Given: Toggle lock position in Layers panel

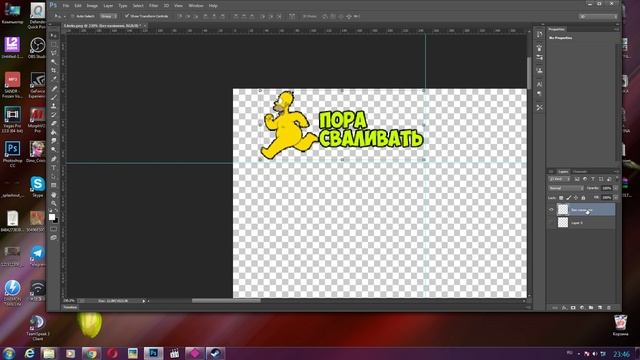Looking at the screenshot, I should (576, 198).
